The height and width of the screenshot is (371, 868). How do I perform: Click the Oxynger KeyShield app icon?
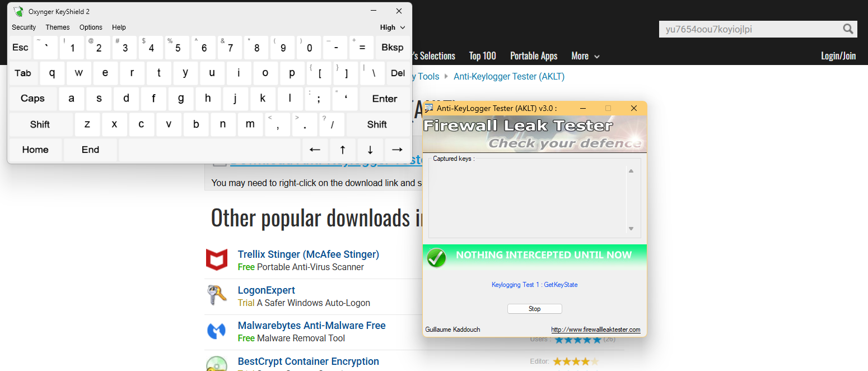[18, 11]
